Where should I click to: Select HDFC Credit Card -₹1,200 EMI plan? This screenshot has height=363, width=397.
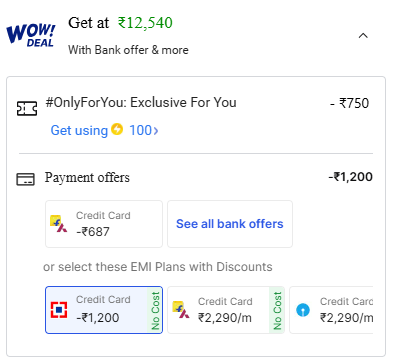pos(104,310)
